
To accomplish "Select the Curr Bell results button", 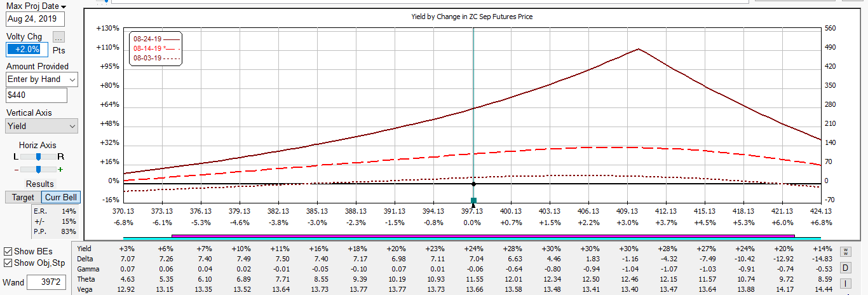I will [61, 198].
